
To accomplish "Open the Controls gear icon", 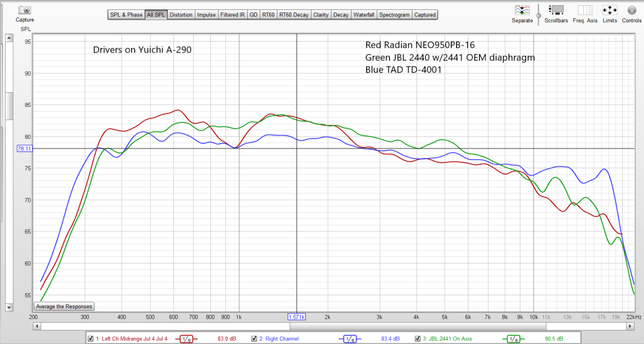I will (632, 10).
